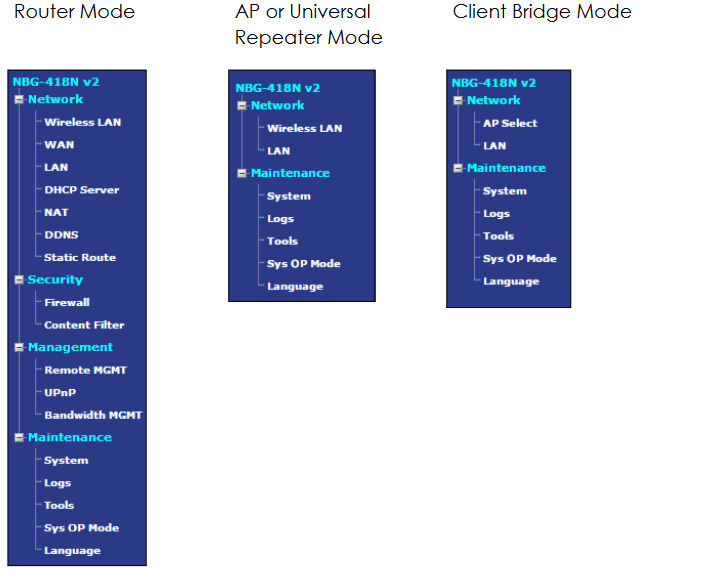
Task: Collapse Management section in Router Mode menu
Action: (19, 348)
